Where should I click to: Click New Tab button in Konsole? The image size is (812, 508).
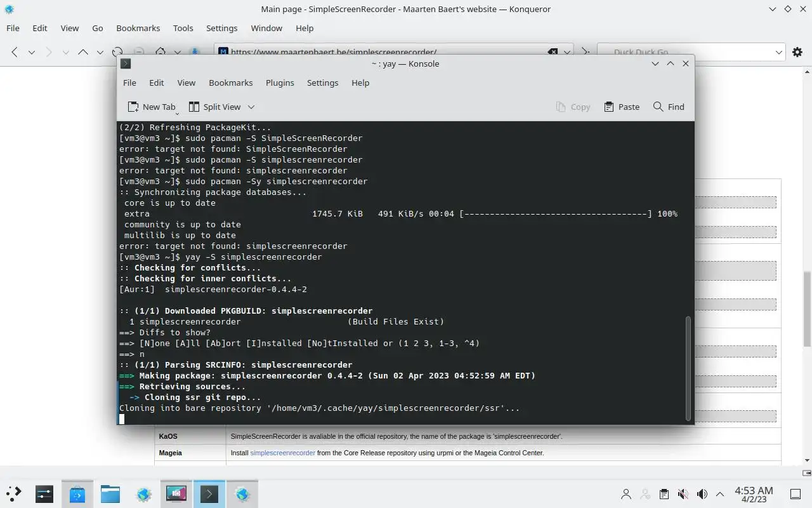pyautogui.click(x=152, y=107)
